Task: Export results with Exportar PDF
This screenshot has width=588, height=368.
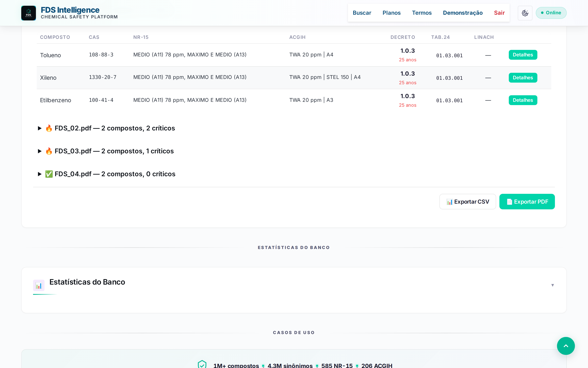Action: tap(527, 202)
